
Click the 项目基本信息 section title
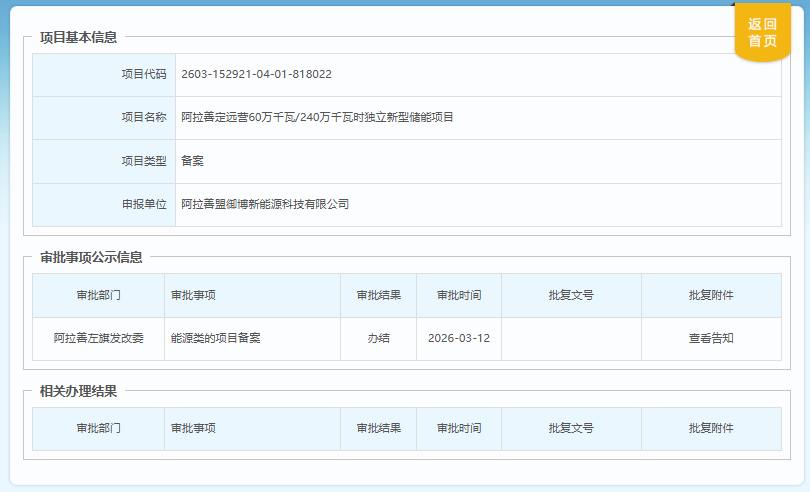point(78,38)
